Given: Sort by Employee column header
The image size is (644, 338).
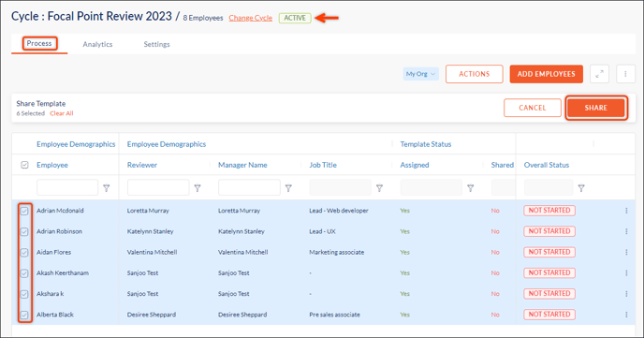Looking at the screenshot, I should click(52, 165).
